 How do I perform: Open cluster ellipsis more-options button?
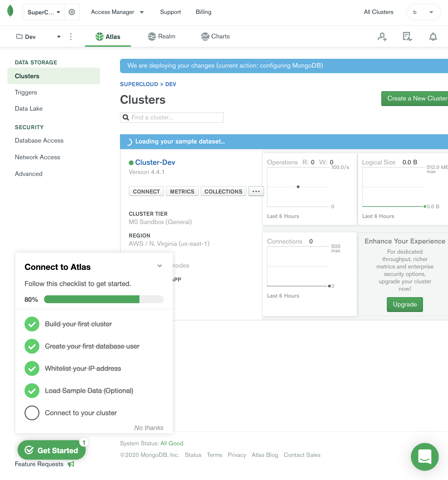(256, 191)
